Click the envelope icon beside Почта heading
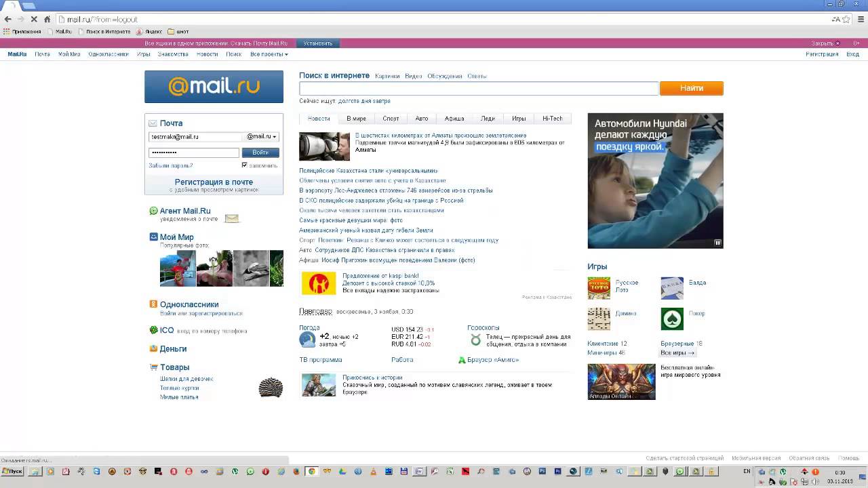This screenshot has width=868, height=488. click(153, 123)
